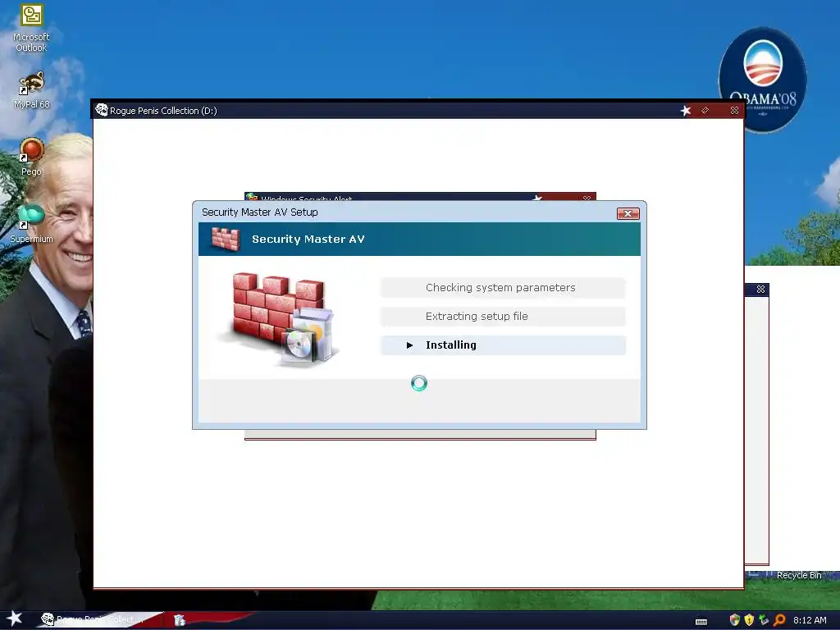Launch the Pego desktop shortcut
Viewport: 840px width, 630px height.
[x=32, y=157]
